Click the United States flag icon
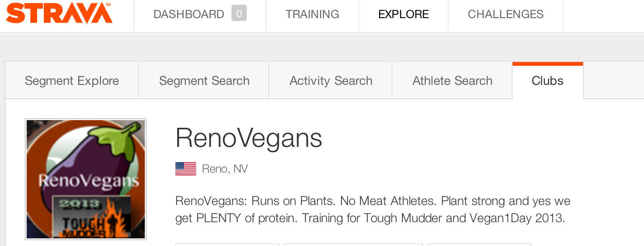This screenshot has height=246, width=644. point(186,169)
